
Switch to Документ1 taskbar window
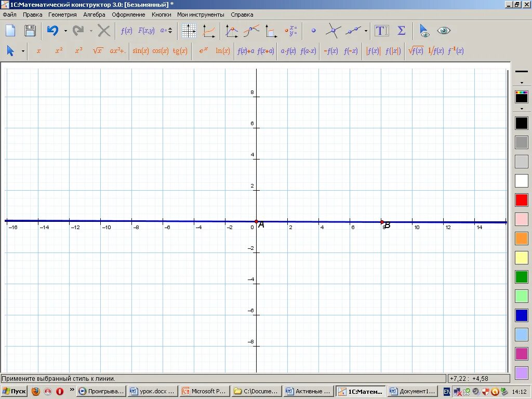[413, 391]
